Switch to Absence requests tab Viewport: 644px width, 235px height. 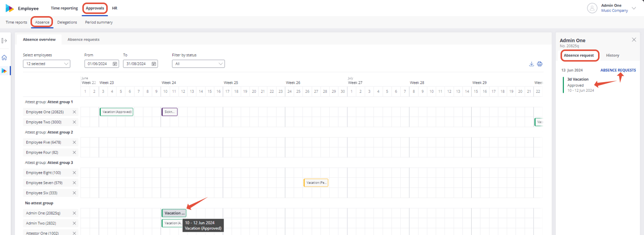coord(84,40)
